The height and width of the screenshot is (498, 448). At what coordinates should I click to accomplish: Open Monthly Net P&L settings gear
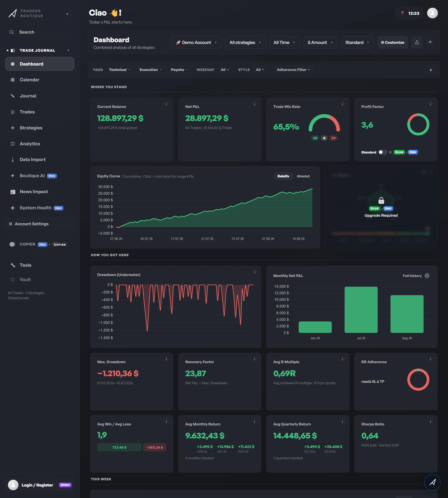[427, 276]
